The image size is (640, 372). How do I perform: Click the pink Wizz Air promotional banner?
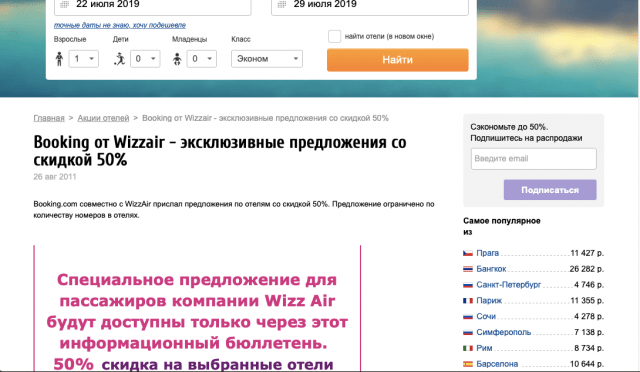197,309
